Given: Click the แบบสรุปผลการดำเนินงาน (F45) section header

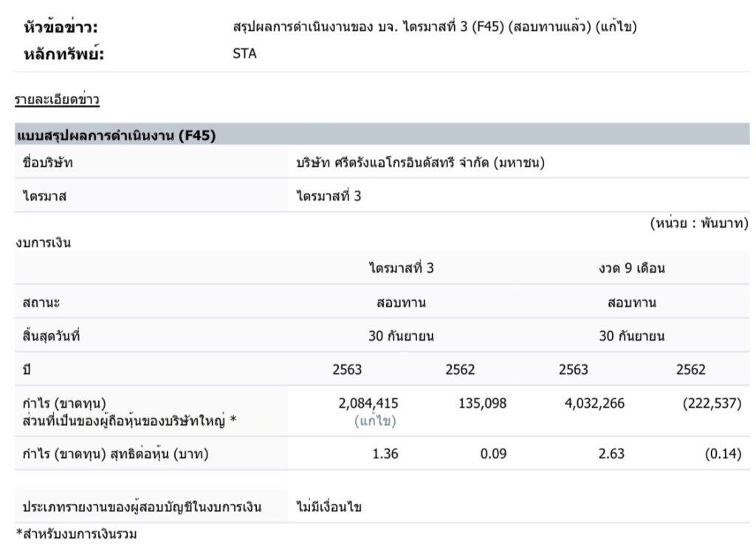Looking at the screenshot, I should (116, 135).
